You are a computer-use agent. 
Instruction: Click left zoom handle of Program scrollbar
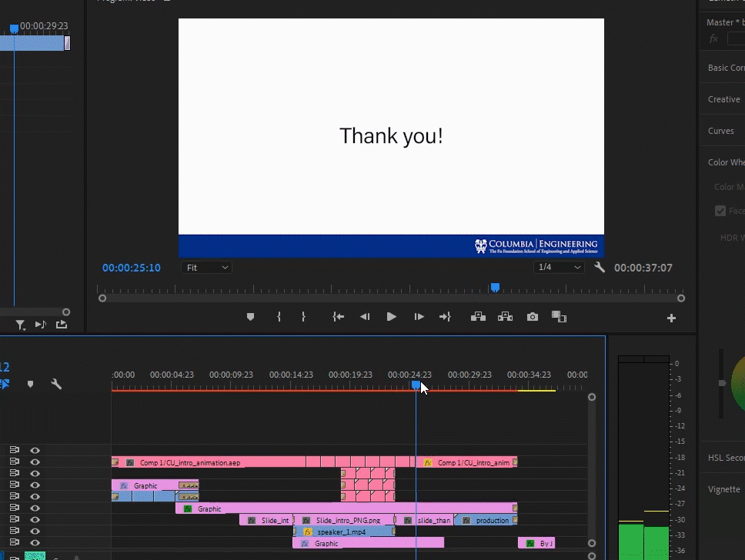pyautogui.click(x=102, y=298)
